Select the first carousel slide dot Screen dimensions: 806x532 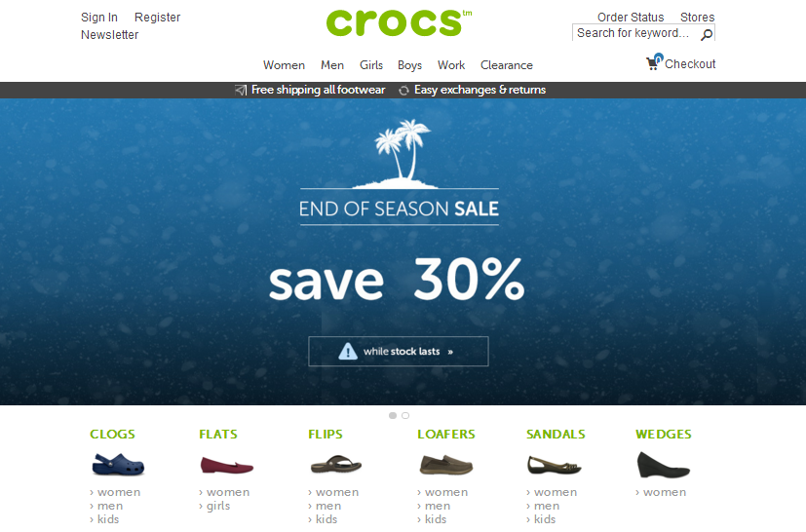point(393,415)
